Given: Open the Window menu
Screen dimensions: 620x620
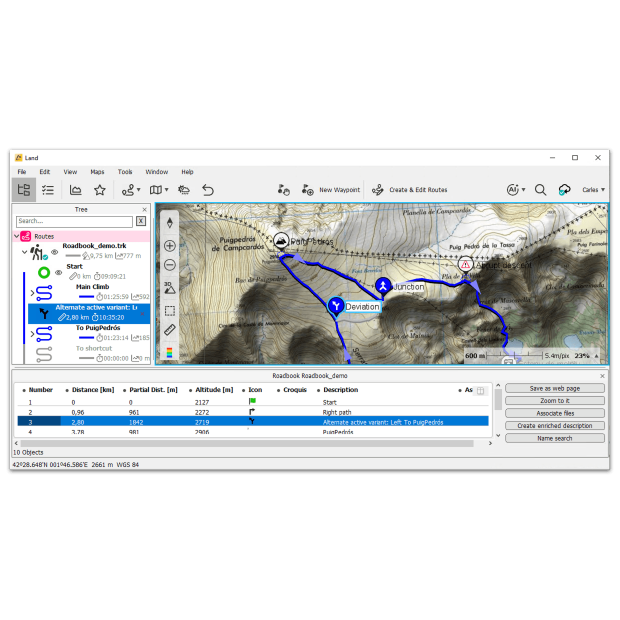Looking at the screenshot, I should coord(157,172).
